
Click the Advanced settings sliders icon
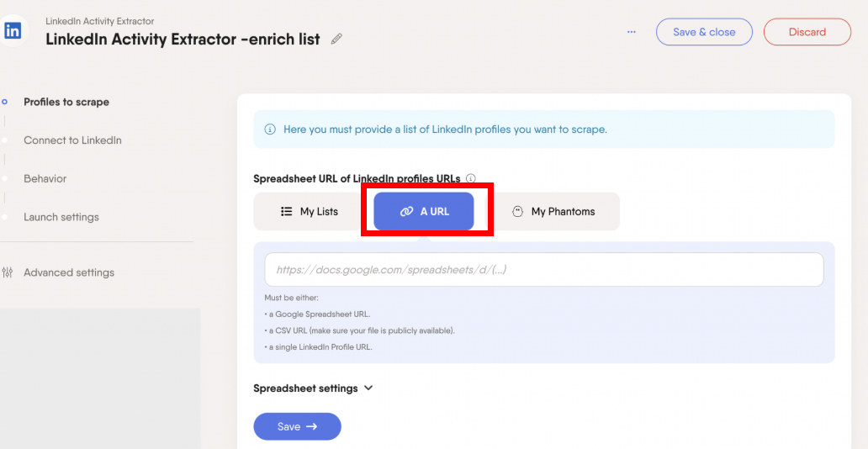click(x=8, y=272)
